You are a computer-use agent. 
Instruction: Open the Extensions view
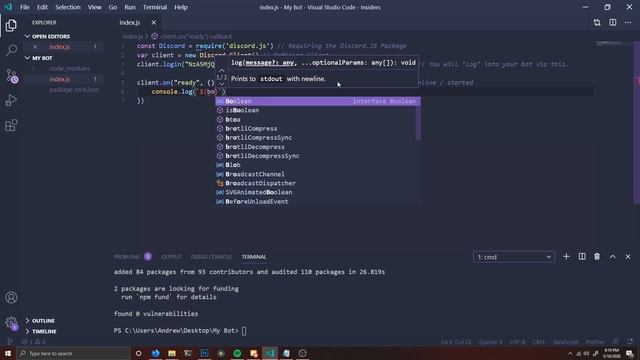11,125
